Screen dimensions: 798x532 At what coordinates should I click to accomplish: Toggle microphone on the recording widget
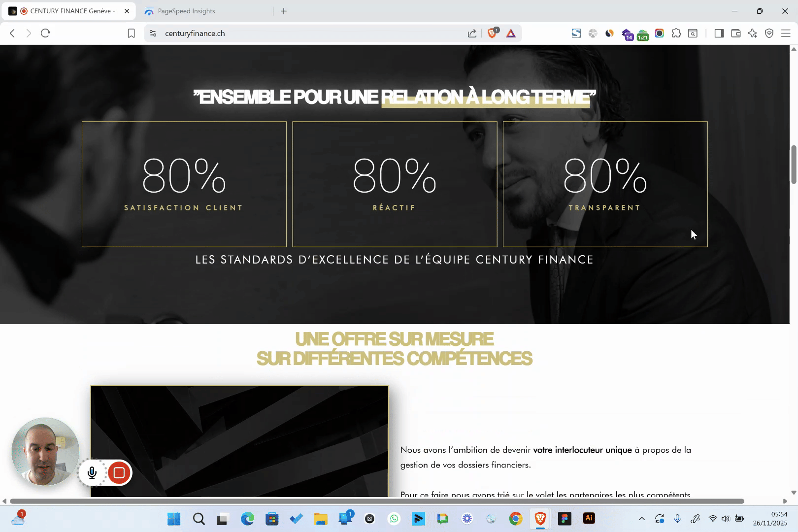92,473
